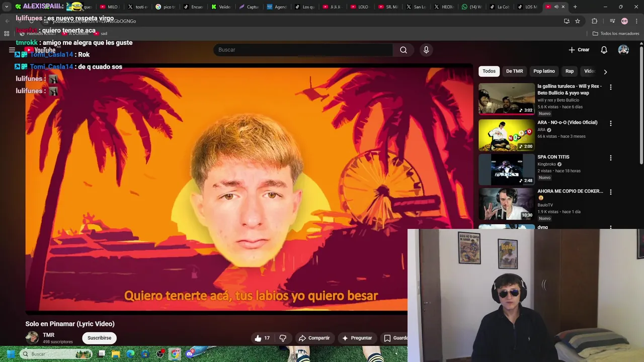644x362 pixels.
Task: Click the Compartir share button
Action: click(x=314, y=338)
